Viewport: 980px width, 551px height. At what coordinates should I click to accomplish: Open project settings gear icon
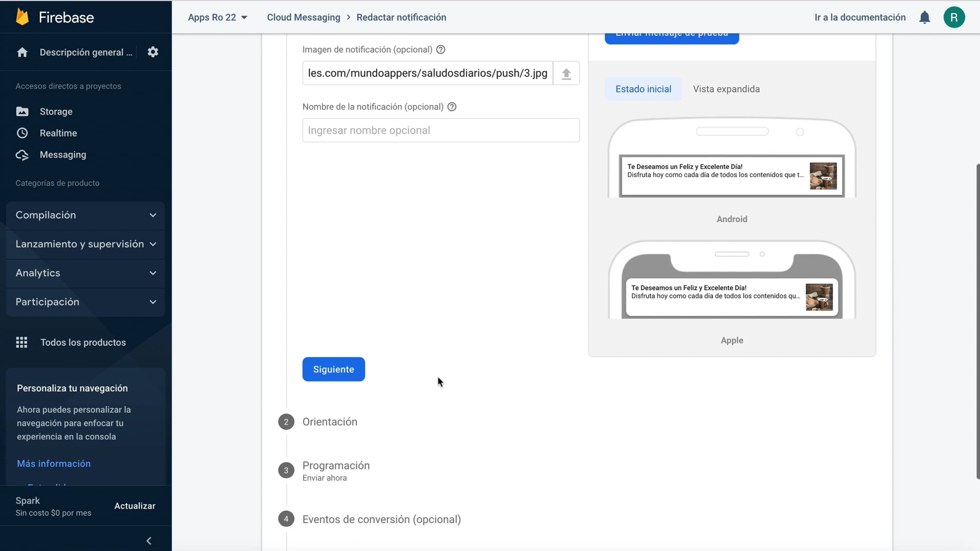pyautogui.click(x=153, y=52)
